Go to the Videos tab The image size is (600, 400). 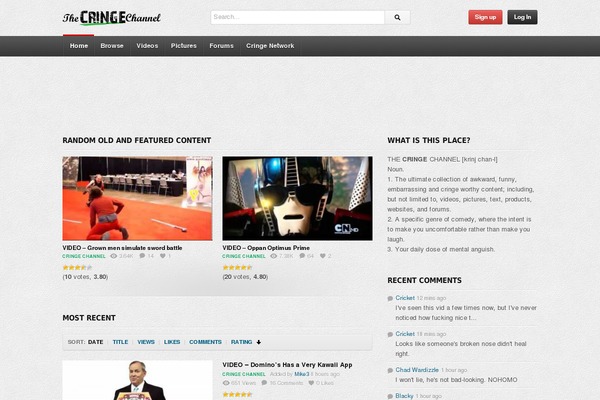[x=147, y=46]
